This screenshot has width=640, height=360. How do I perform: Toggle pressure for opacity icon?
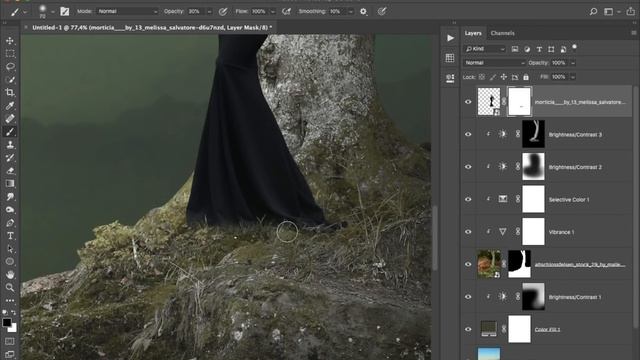(223, 11)
